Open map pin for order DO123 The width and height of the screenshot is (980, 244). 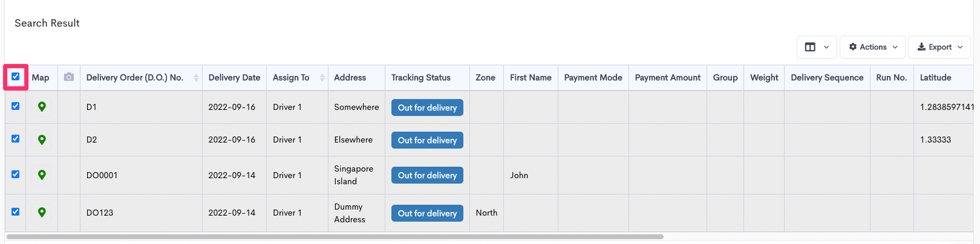pos(42,213)
